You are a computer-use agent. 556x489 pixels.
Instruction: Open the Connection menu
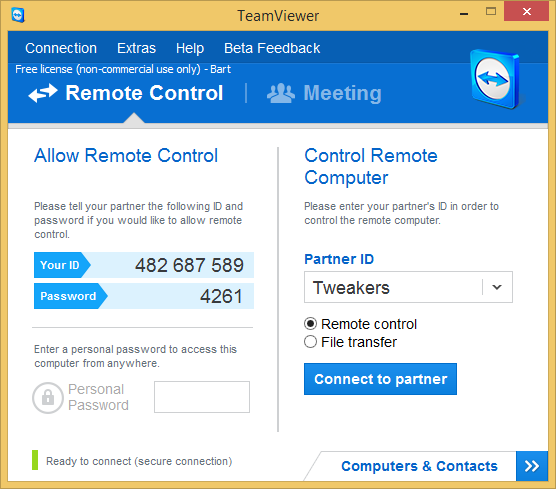coord(61,48)
